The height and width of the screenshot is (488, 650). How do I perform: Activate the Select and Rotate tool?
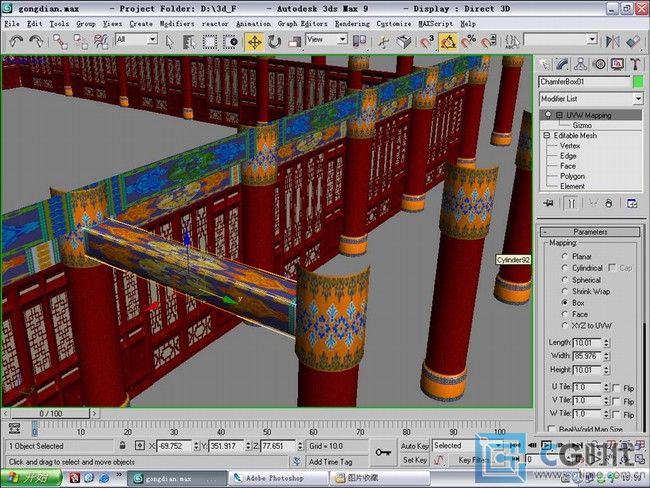pos(274,41)
